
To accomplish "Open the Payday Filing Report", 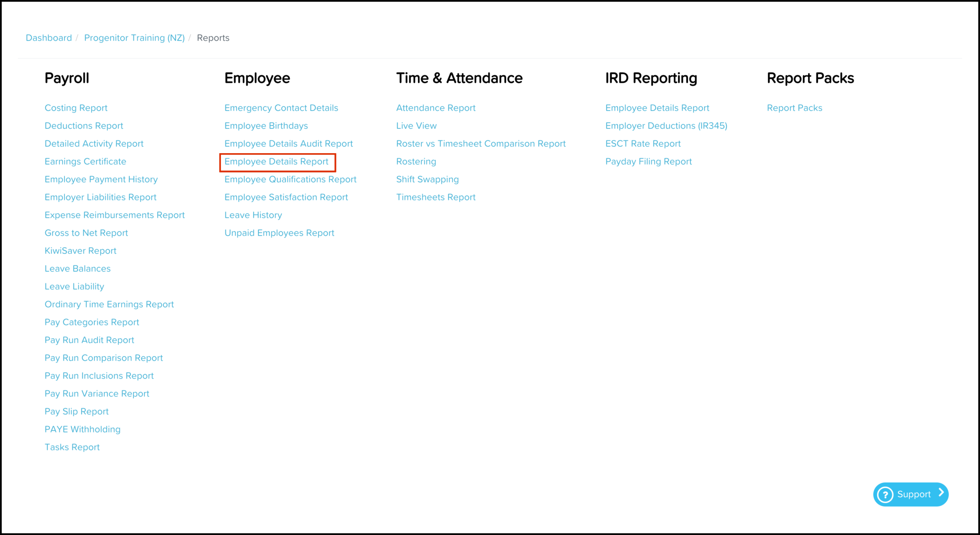I will tap(648, 161).
